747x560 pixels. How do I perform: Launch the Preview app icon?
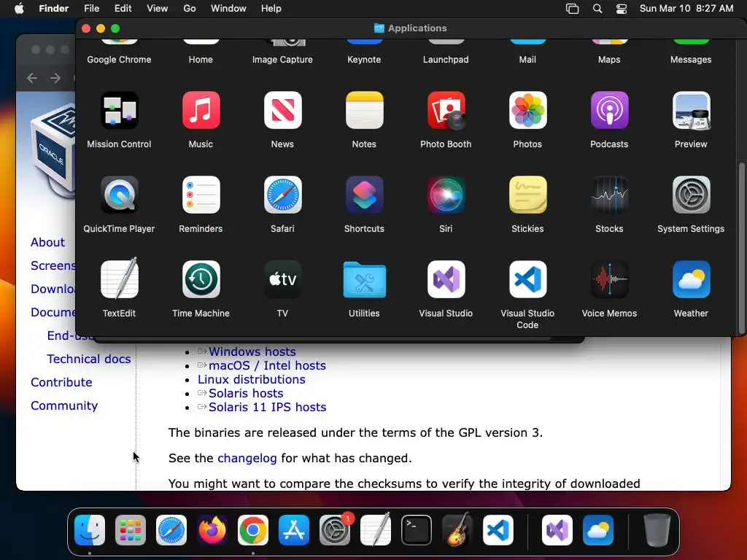tap(691, 111)
